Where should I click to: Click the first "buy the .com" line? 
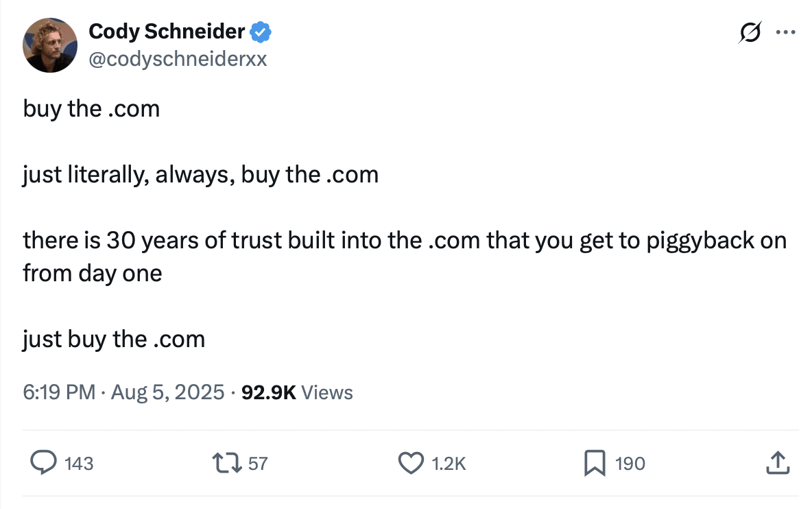tap(91, 109)
